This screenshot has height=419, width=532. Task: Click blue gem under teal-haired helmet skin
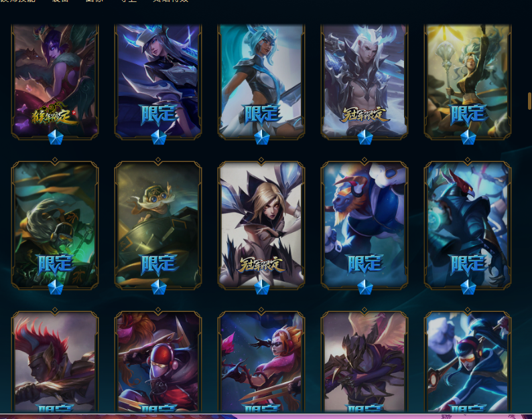(x=261, y=137)
